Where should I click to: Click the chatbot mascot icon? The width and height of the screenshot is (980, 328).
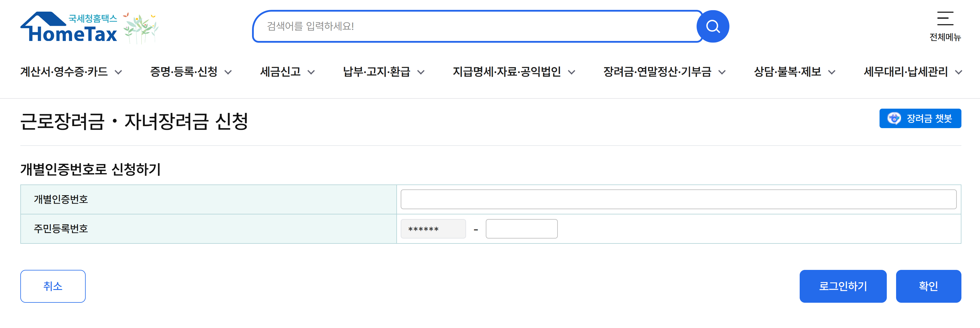tap(894, 118)
